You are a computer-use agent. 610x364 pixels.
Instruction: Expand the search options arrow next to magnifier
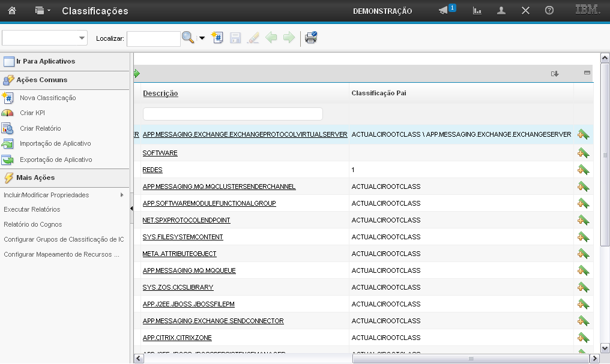point(202,38)
